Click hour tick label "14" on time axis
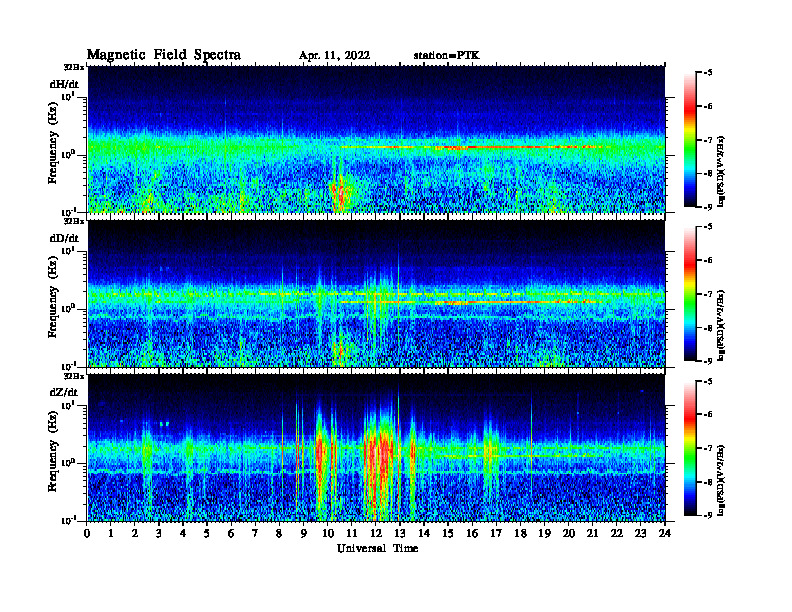This screenshot has width=792, height=612. (424, 534)
